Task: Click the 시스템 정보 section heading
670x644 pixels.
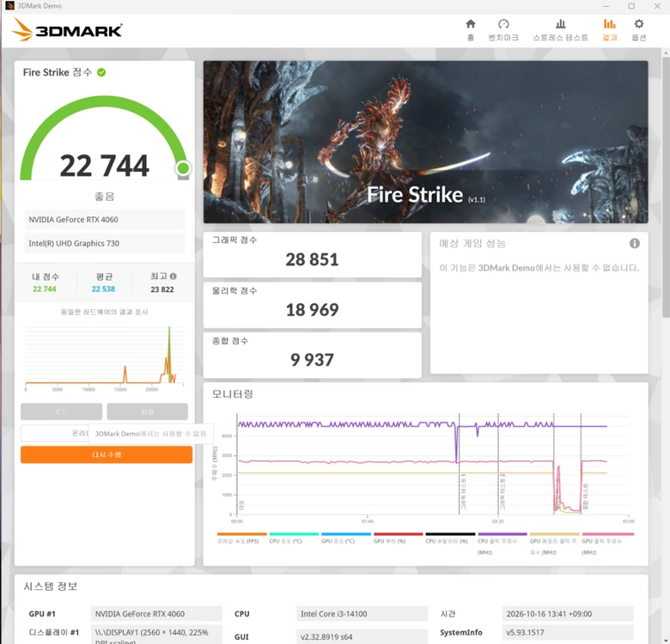Action: coord(51,586)
